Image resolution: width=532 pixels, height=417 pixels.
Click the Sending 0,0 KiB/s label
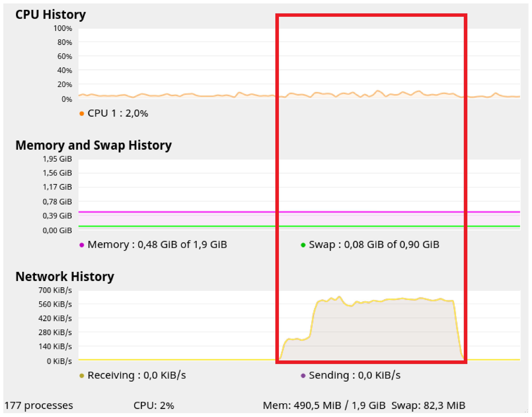[355, 375]
